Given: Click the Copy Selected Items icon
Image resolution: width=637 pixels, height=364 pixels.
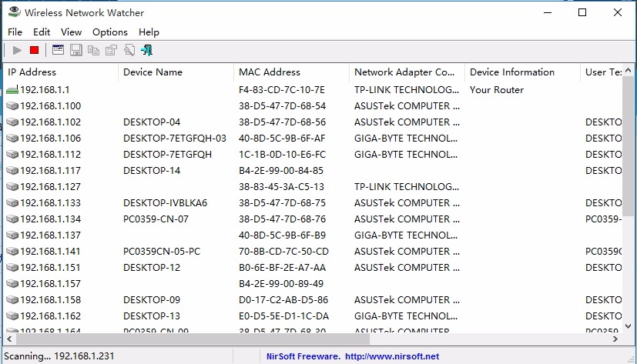Looking at the screenshot, I should click(93, 50).
